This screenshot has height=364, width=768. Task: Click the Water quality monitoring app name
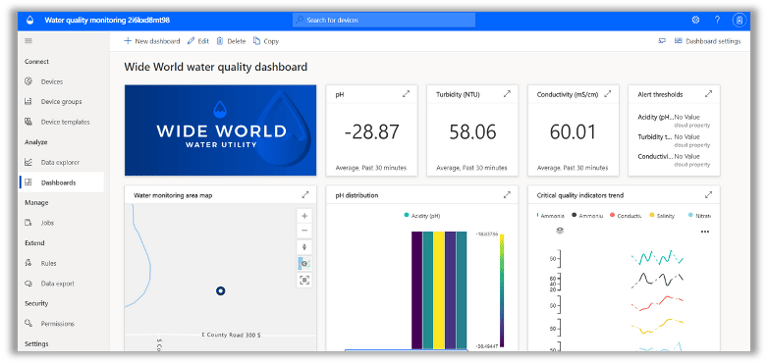click(x=107, y=20)
